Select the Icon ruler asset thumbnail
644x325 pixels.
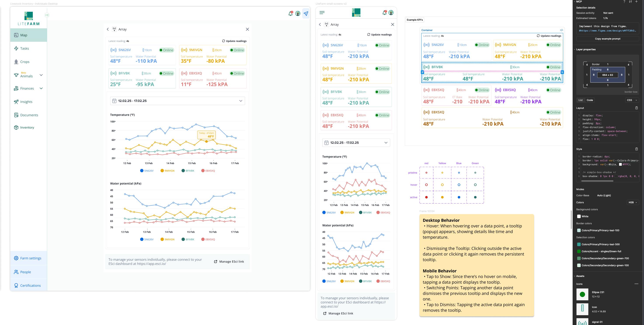[582, 309]
